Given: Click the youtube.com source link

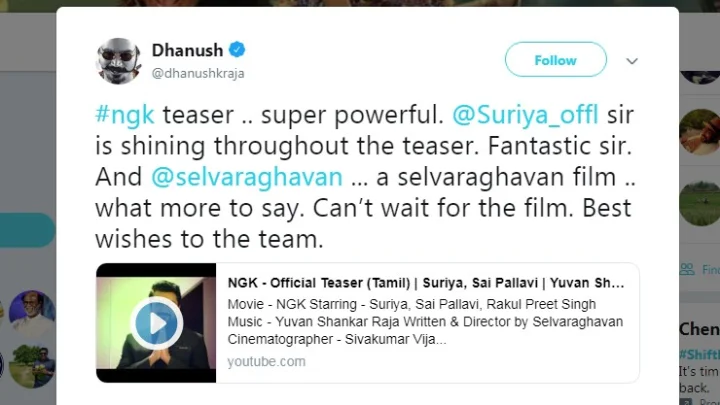Looking at the screenshot, I should [x=266, y=361].
